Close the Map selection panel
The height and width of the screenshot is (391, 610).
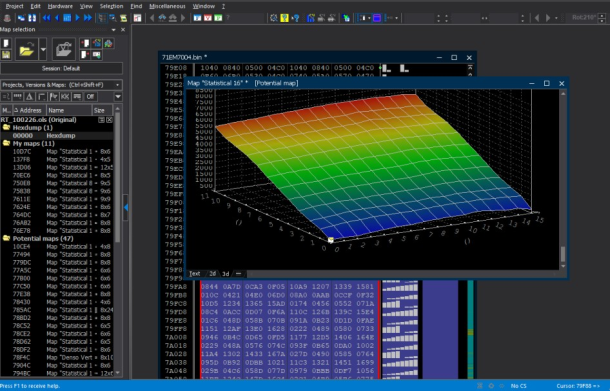coord(123,30)
